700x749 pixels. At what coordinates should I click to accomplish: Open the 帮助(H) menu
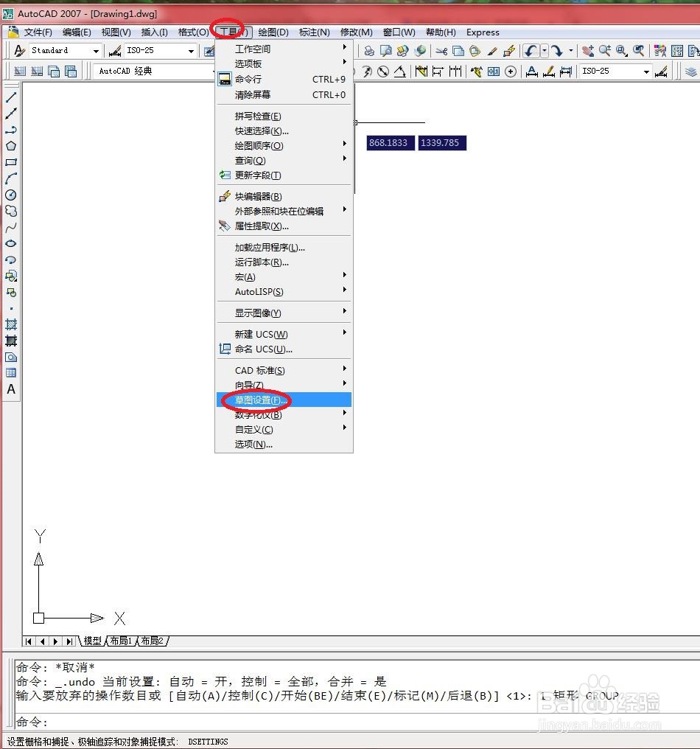(441, 32)
